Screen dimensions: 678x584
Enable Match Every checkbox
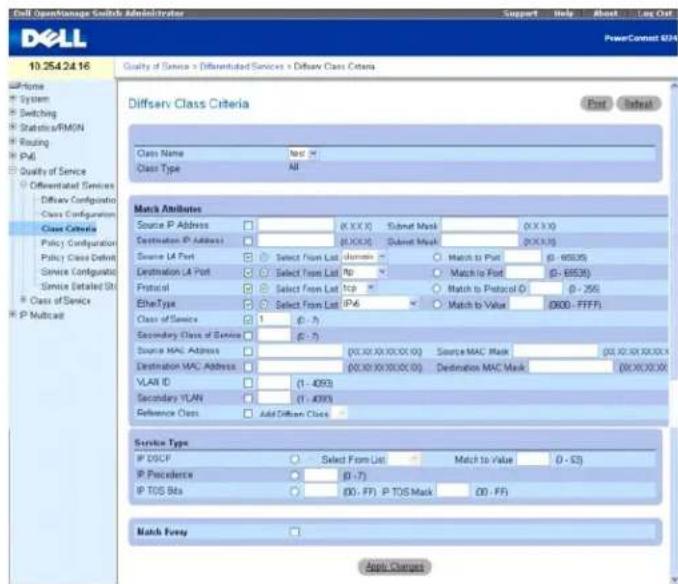295,532
